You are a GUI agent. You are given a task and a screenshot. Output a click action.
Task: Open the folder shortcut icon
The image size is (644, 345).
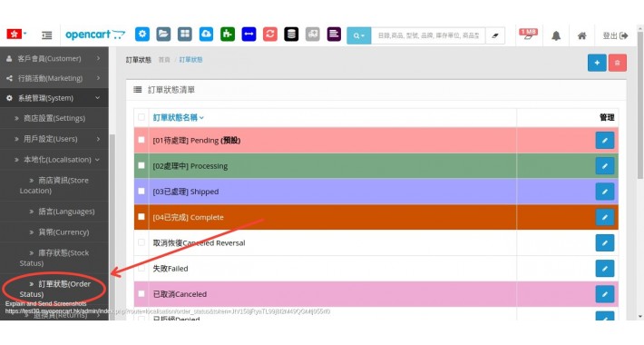coord(163,34)
